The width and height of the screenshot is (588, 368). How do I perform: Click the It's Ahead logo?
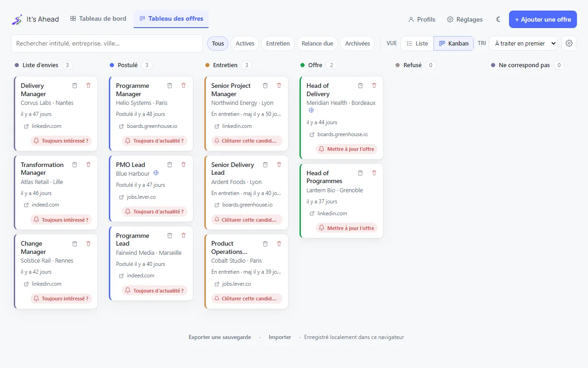coord(35,19)
